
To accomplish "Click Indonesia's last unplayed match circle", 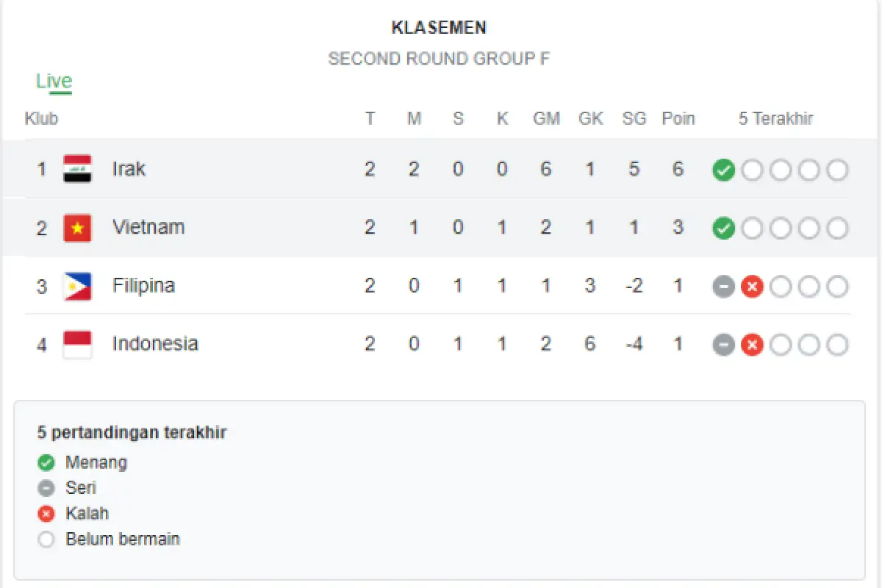I will point(837,345).
